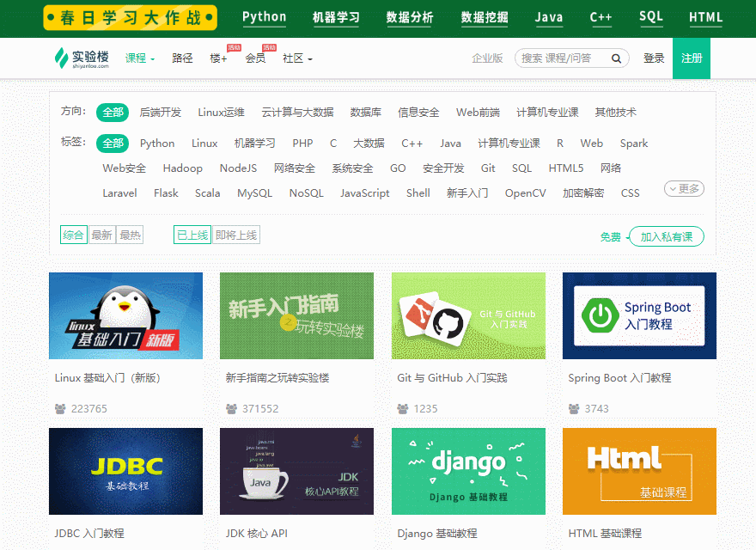Select 全部 in the 方向 row
Viewport: 756px width, 550px height.
tap(113, 113)
